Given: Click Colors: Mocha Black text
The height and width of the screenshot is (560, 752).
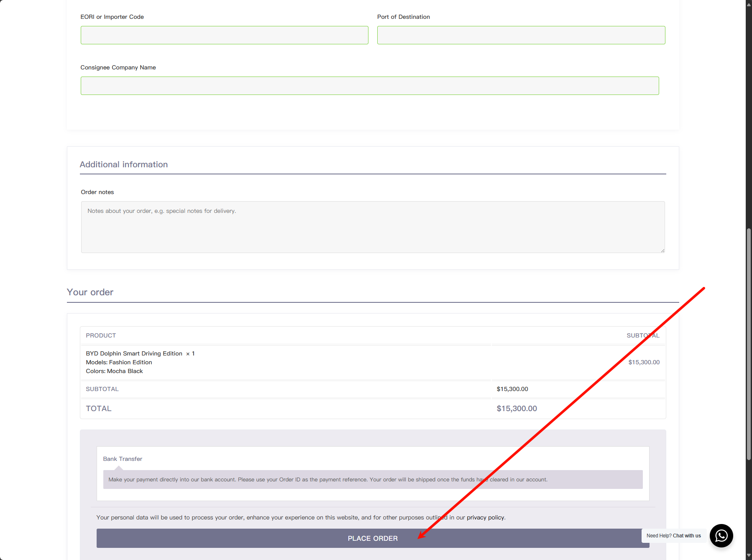Looking at the screenshot, I should [114, 371].
